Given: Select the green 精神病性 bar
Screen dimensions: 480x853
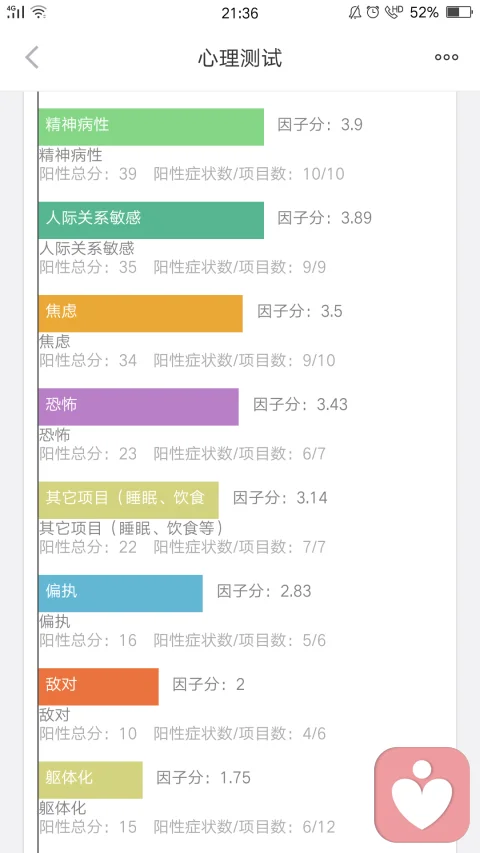Looking at the screenshot, I should [151, 127].
